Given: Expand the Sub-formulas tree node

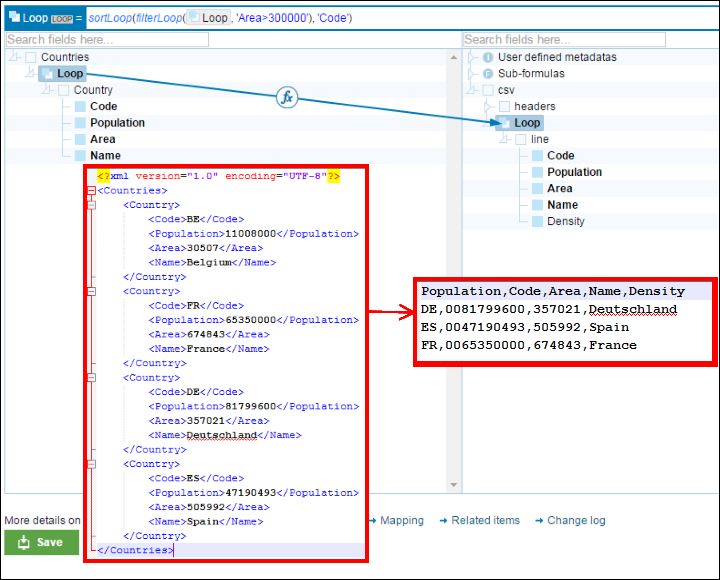Looking at the screenshot, I should click(472, 73).
